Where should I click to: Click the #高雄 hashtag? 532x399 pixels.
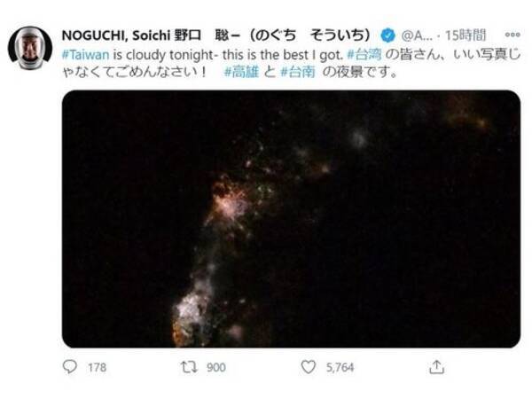pyautogui.click(x=241, y=72)
